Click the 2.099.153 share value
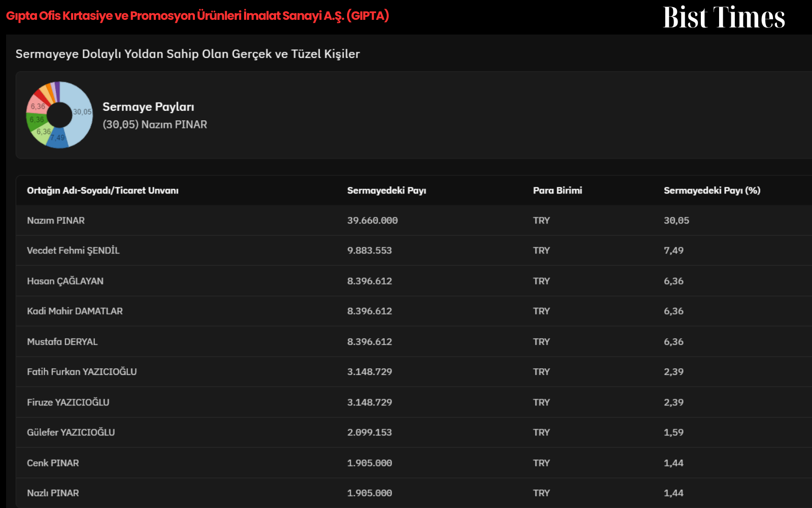 pyautogui.click(x=369, y=432)
